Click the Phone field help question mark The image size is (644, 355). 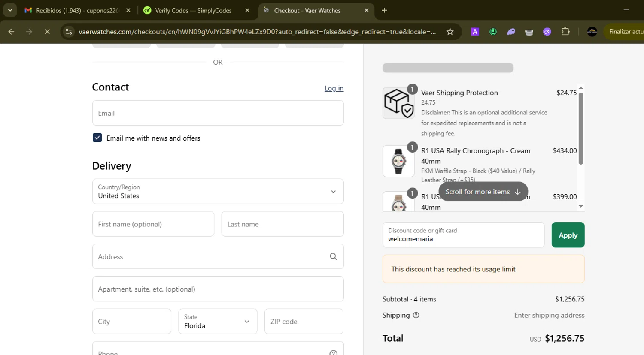point(333,353)
